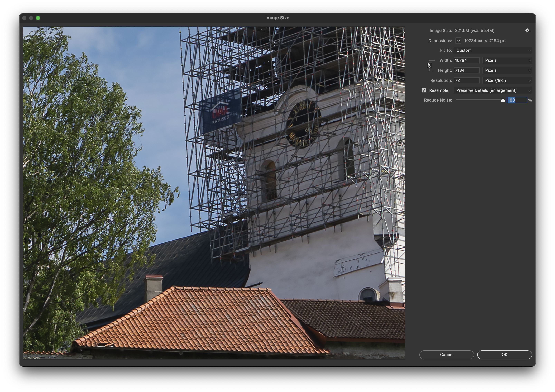Click the OK button to apply changes
Image resolution: width=555 pixels, height=392 pixels.
tap(505, 354)
